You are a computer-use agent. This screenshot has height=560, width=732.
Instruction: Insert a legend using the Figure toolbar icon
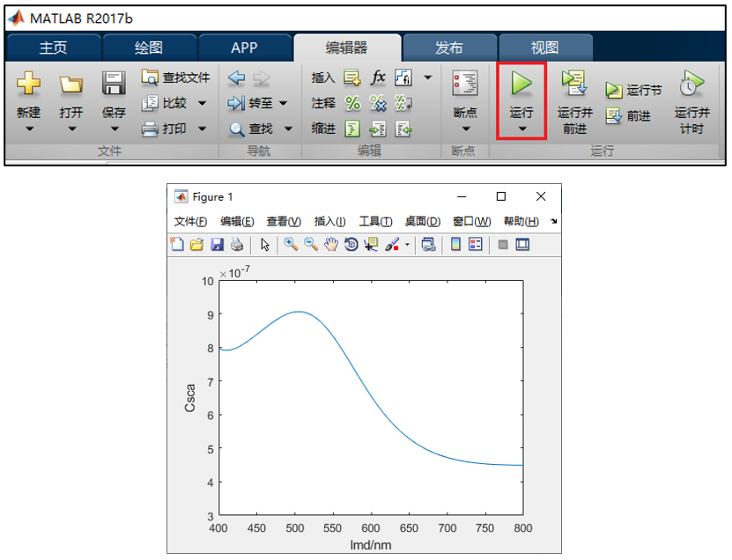(x=476, y=245)
